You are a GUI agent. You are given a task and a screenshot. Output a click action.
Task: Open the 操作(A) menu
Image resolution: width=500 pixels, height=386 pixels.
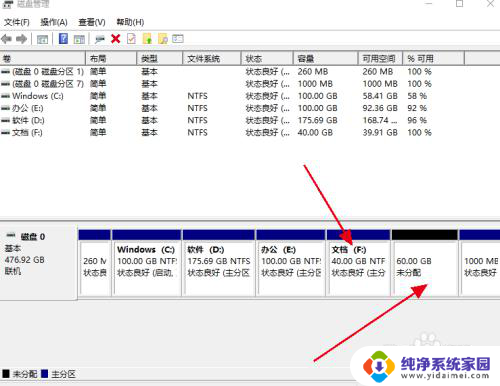(54, 22)
